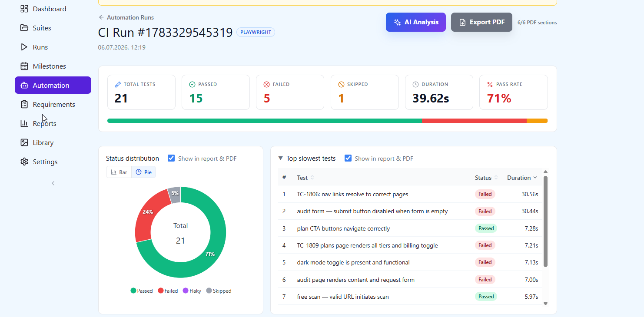Click the Skipped circle-slash icon
This screenshot has height=317, width=644.
pyautogui.click(x=342, y=84)
